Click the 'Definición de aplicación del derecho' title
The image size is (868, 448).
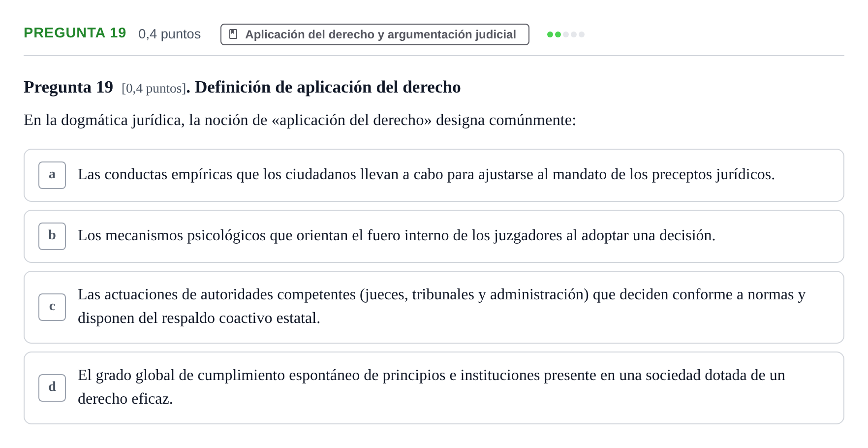coord(328,87)
